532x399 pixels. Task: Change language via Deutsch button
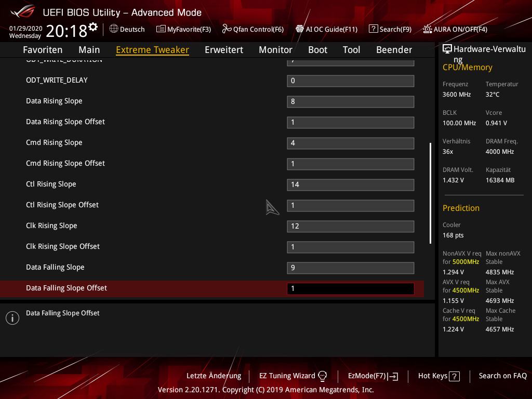click(127, 29)
